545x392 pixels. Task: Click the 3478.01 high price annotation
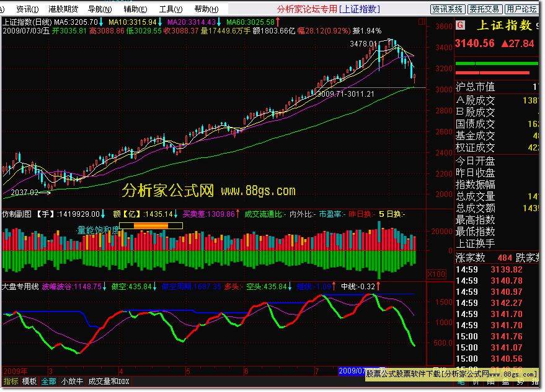coord(363,44)
